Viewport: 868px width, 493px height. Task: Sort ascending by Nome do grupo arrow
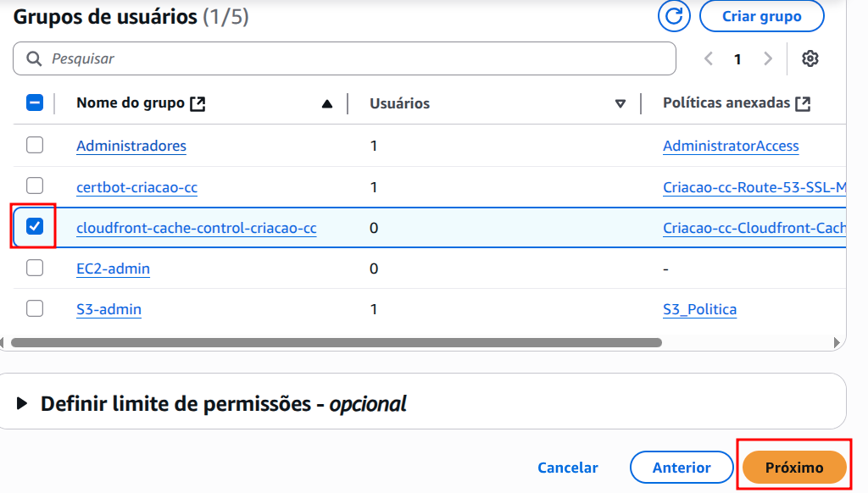(327, 104)
